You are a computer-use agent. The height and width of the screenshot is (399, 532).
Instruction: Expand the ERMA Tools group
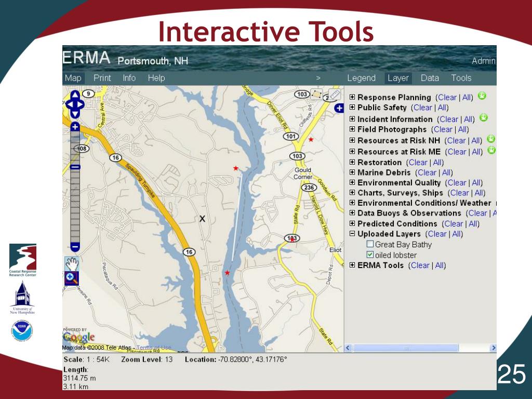pos(352,265)
